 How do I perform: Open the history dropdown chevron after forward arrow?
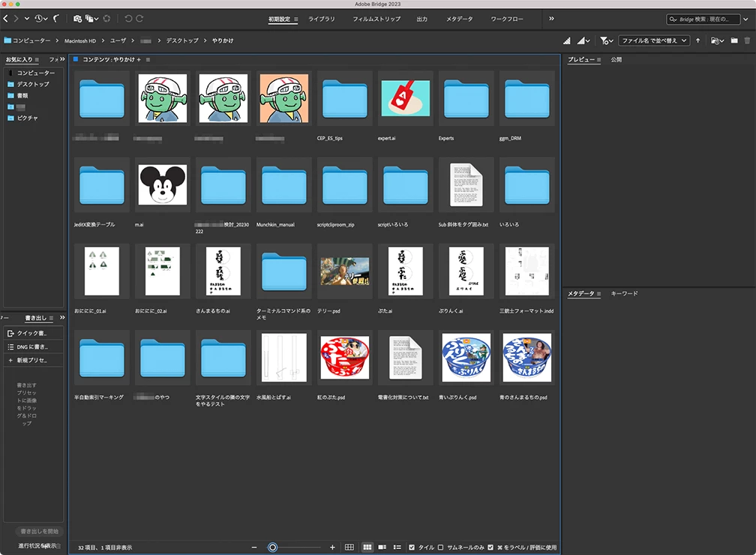tap(27, 19)
